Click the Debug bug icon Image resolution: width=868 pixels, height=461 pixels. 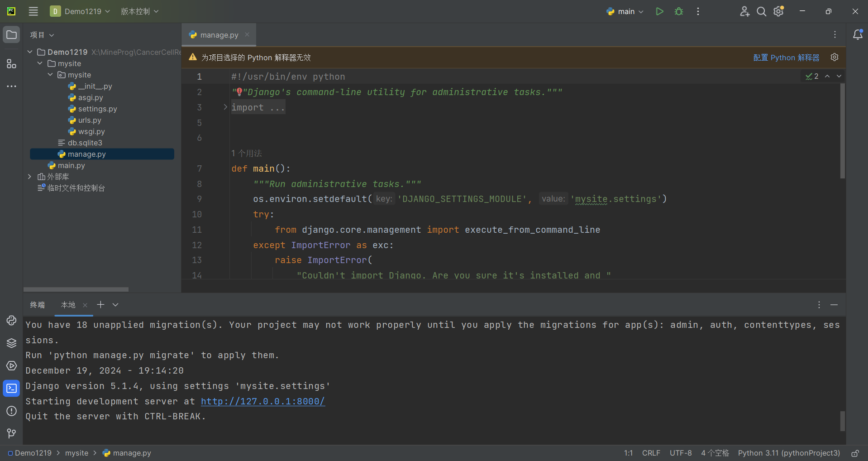pyautogui.click(x=678, y=11)
